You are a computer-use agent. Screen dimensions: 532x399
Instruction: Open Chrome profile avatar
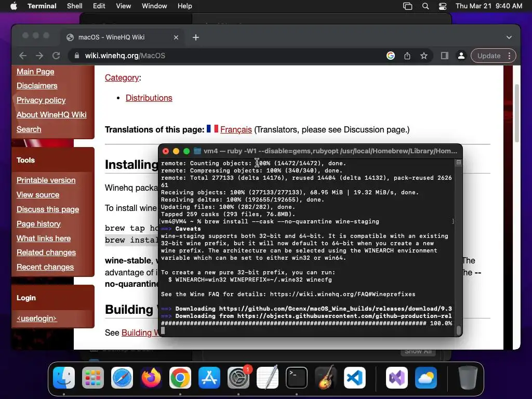coord(461,56)
